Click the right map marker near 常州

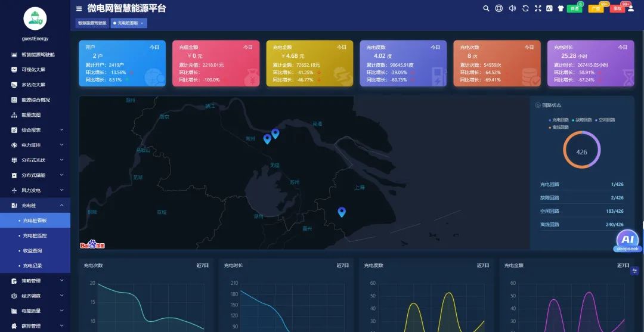click(x=275, y=133)
